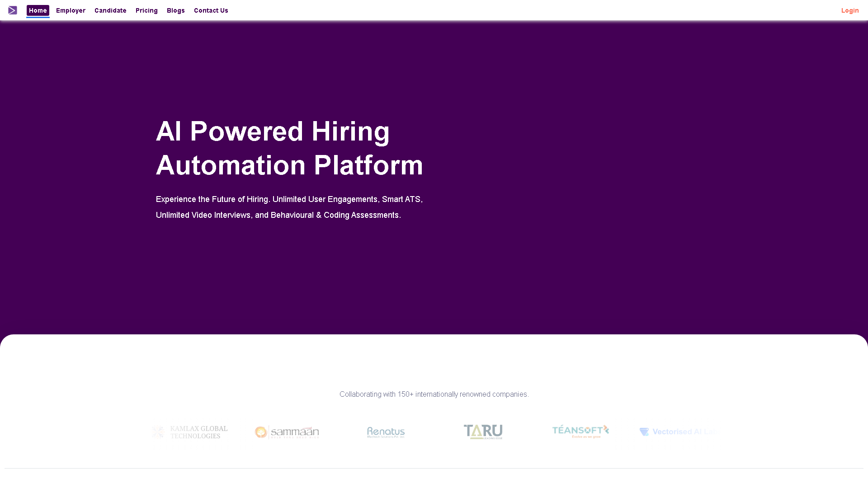Click the TARU Leading Edge logo
Viewport: 868px width, 488px height.
(483, 432)
